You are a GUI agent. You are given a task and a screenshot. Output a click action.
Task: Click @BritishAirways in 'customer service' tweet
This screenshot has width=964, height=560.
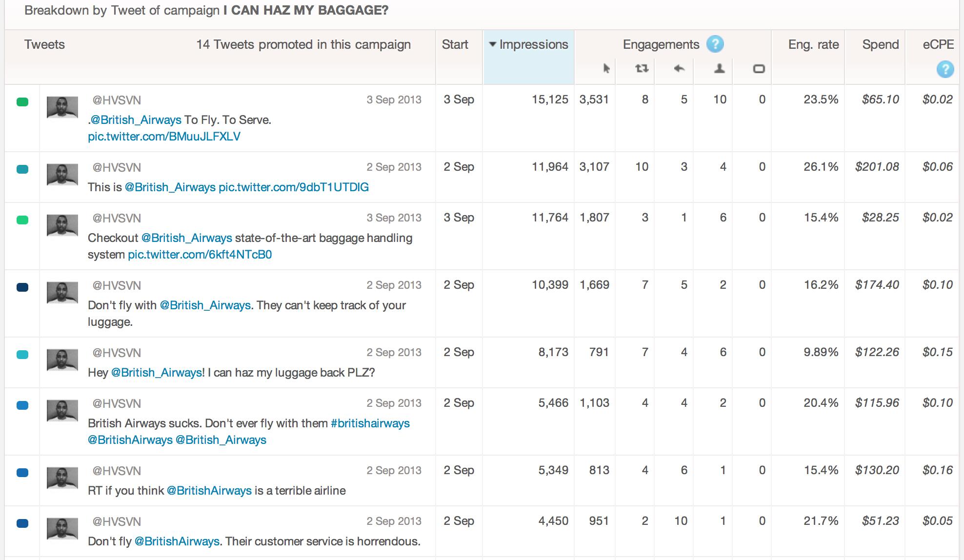pos(177,541)
